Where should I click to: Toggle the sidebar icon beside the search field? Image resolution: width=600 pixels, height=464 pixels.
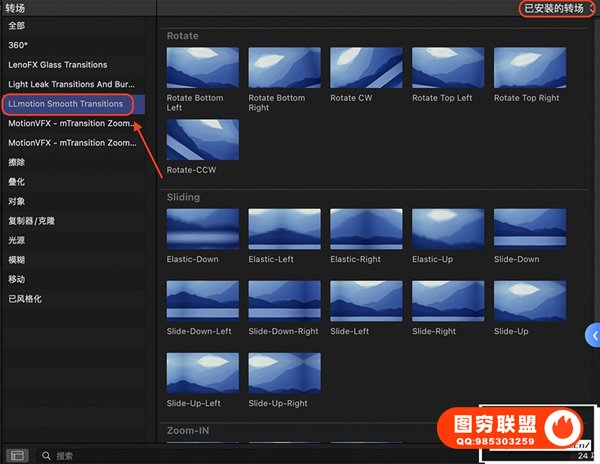17,455
